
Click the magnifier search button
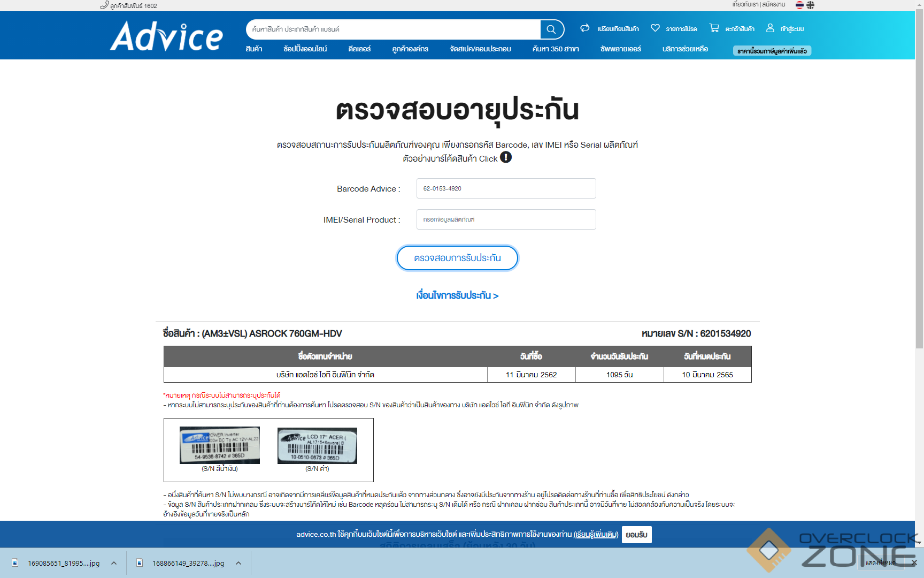tap(551, 29)
